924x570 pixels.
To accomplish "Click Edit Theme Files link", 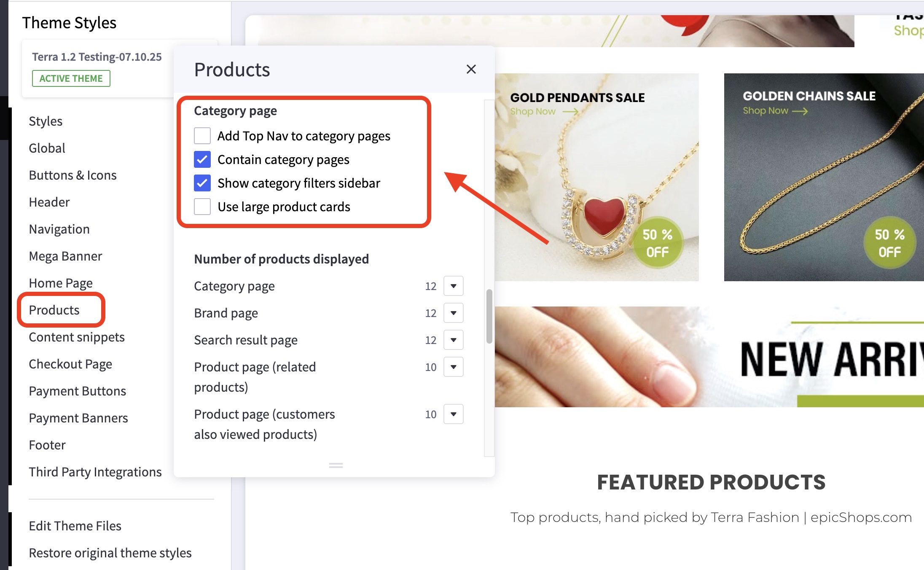I will tap(75, 526).
